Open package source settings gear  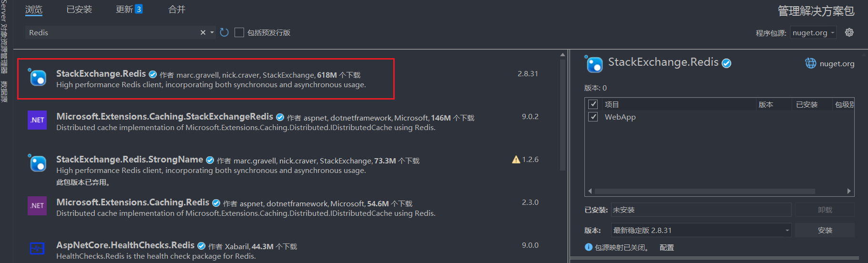pyautogui.click(x=849, y=32)
